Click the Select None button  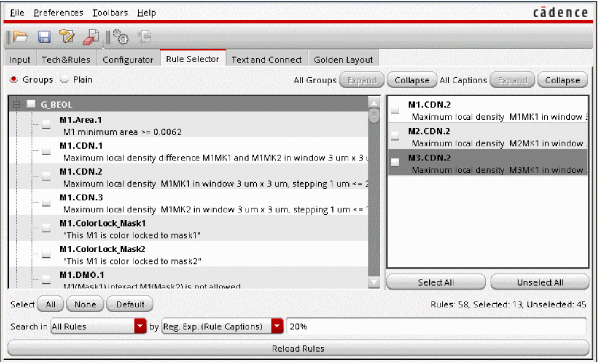[x=85, y=304]
